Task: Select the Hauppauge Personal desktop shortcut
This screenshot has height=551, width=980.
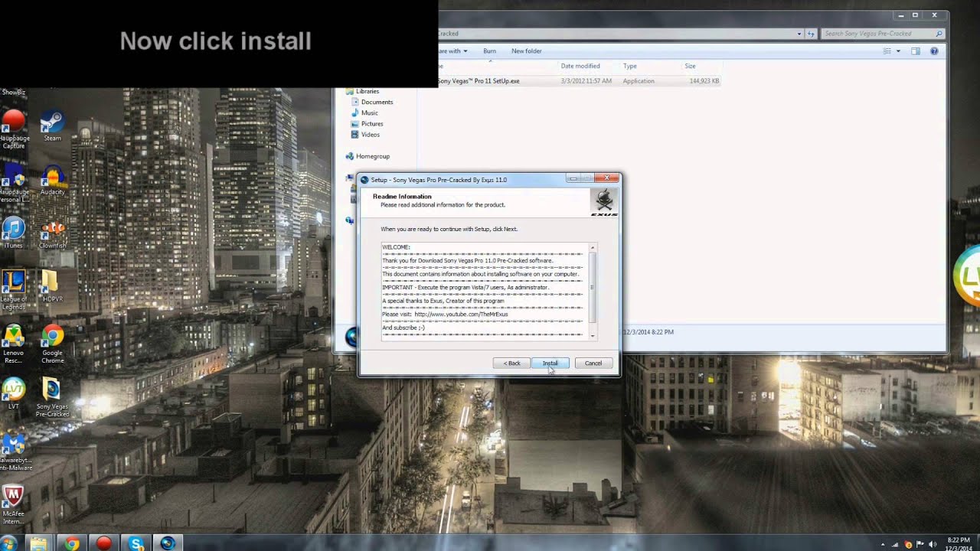Action: pos(14,184)
